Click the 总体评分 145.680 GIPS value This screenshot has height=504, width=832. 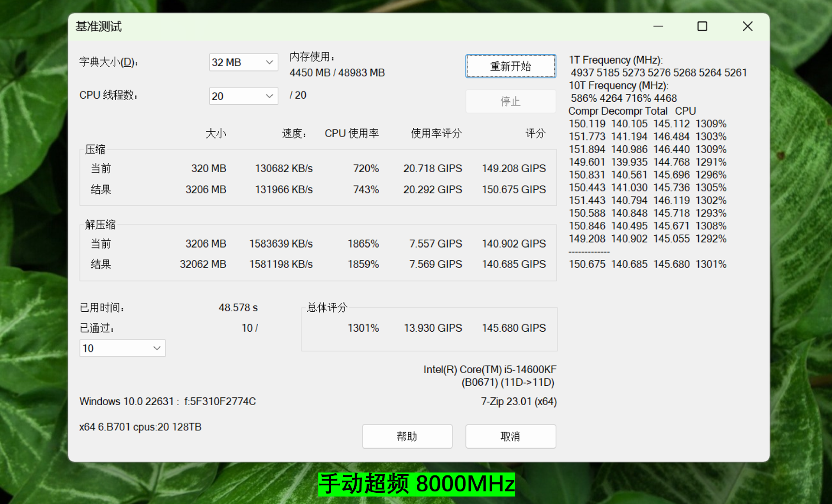click(x=513, y=328)
